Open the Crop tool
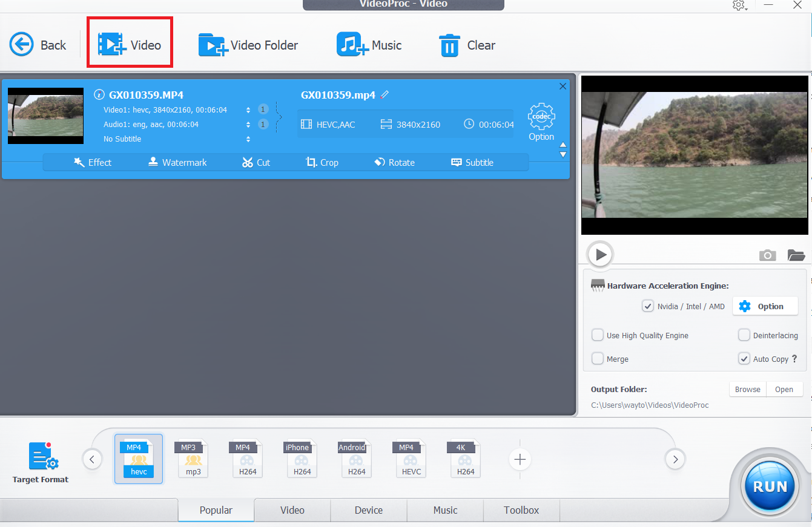This screenshot has width=812, height=527. (x=322, y=162)
